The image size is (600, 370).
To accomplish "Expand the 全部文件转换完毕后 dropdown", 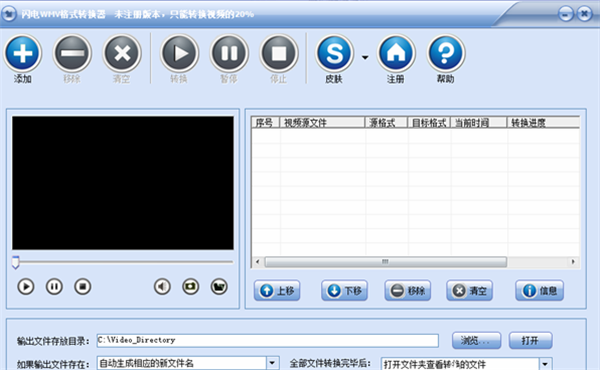I will (x=546, y=363).
